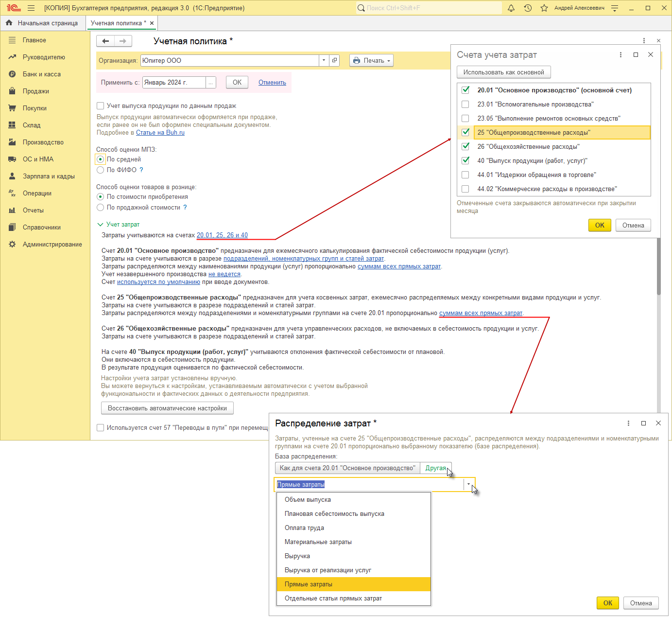Uncheck account 20.01 Основное производство
Viewport: 672px width, 617px height.
click(465, 90)
